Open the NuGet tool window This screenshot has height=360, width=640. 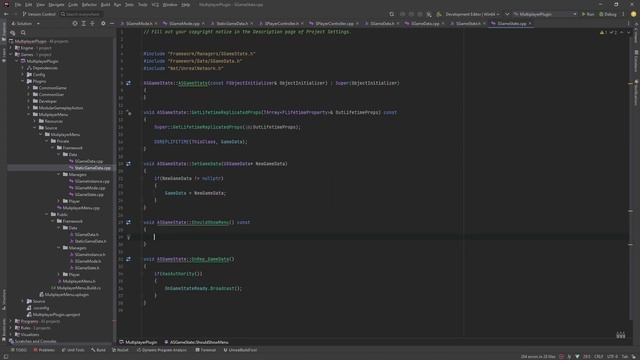pyautogui.click(x=120, y=350)
